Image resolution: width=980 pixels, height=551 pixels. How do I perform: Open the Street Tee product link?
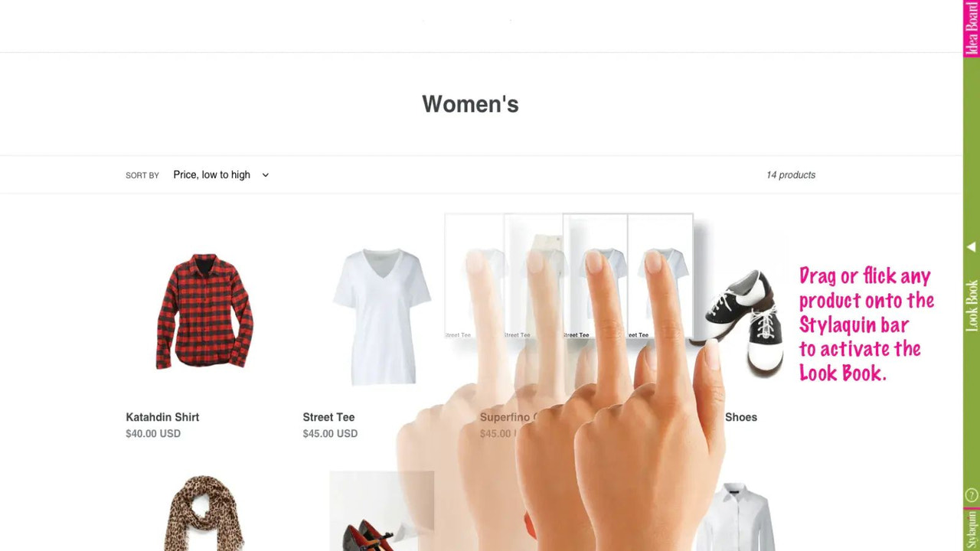[328, 417]
